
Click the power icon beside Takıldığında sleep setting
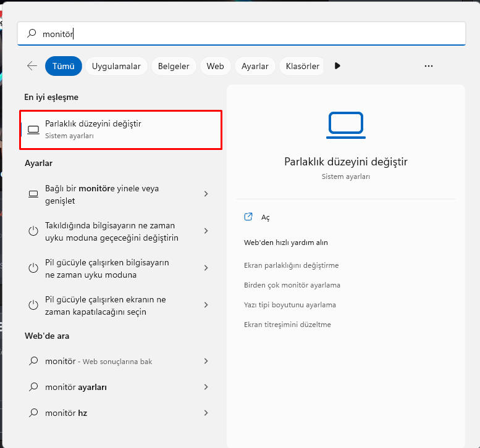tap(33, 231)
